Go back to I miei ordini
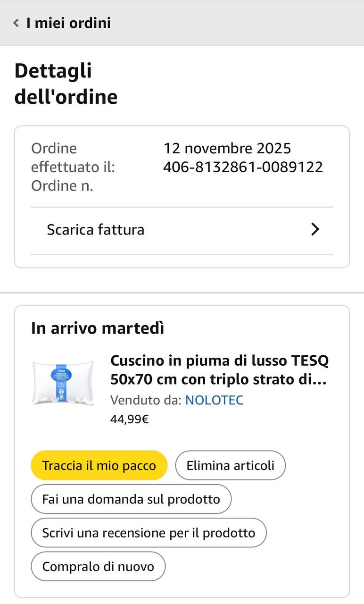The image size is (364, 604). 68,23
